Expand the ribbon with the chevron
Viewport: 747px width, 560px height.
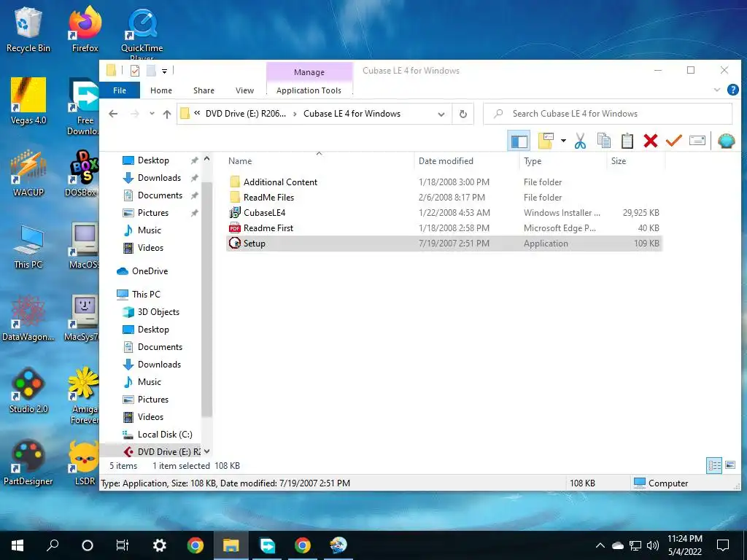click(x=717, y=90)
